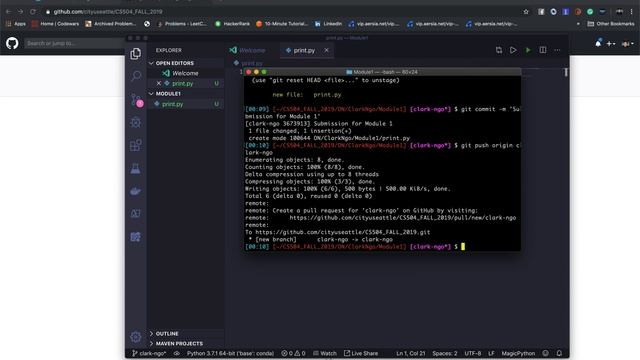Open the Docker whale view in the activity bar
The width and height of the screenshot is (640, 360).
(x=136, y=191)
